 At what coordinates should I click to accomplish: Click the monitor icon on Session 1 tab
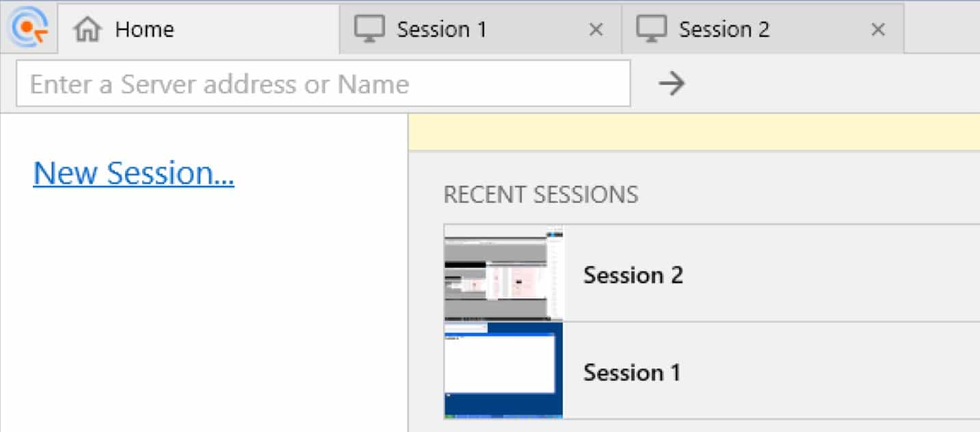click(369, 29)
